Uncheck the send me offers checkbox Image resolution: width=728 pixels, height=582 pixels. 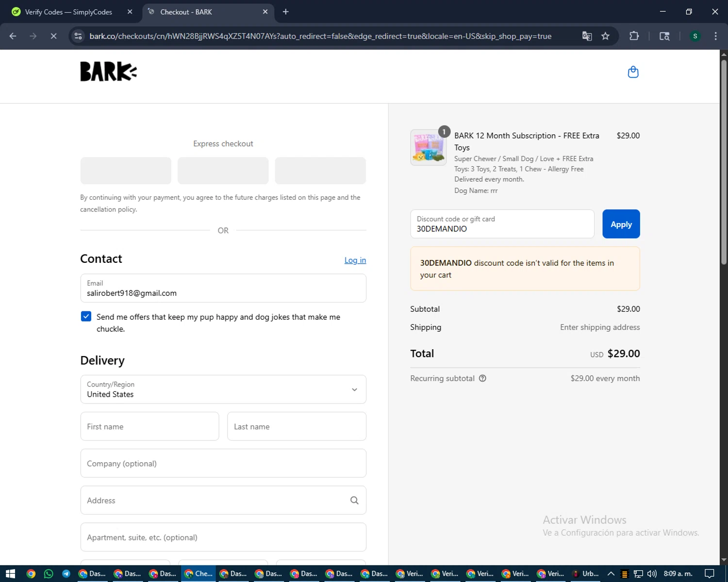(x=86, y=317)
